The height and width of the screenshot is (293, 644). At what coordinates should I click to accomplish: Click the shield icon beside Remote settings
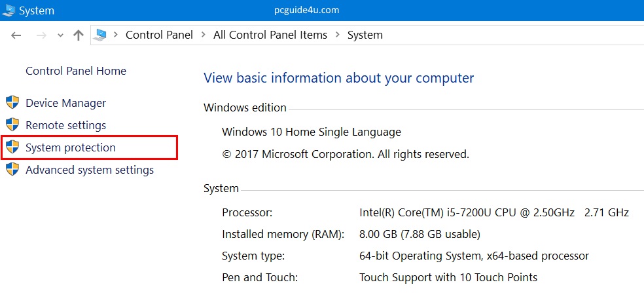point(12,125)
